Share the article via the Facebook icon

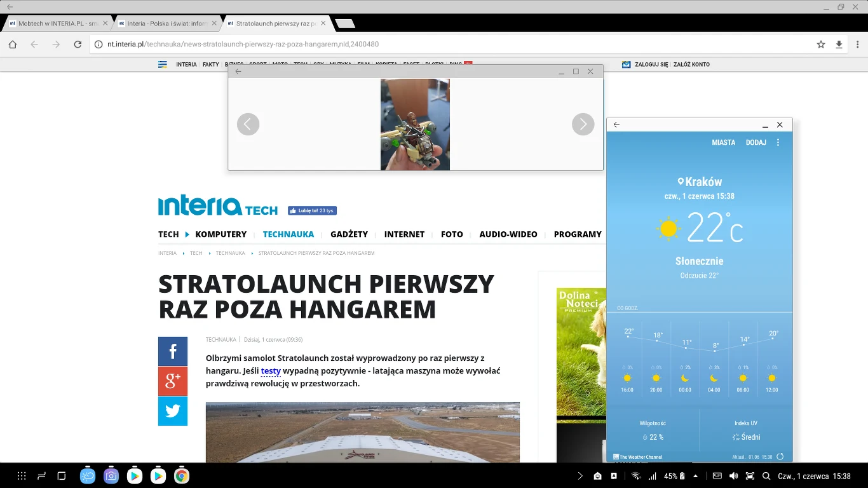click(x=172, y=351)
